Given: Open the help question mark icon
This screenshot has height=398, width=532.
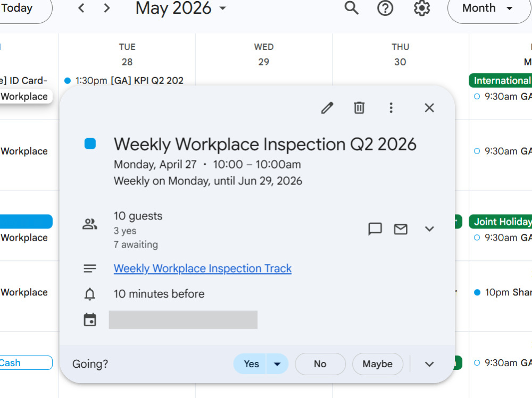Looking at the screenshot, I should pyautogui.click(x=385, y=8).
